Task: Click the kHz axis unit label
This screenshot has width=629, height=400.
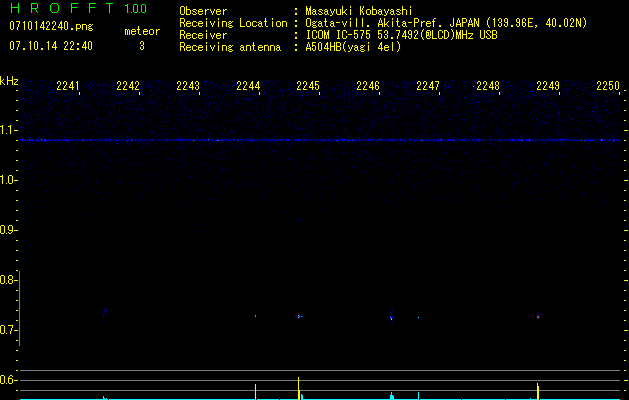Action: (9, 80)
